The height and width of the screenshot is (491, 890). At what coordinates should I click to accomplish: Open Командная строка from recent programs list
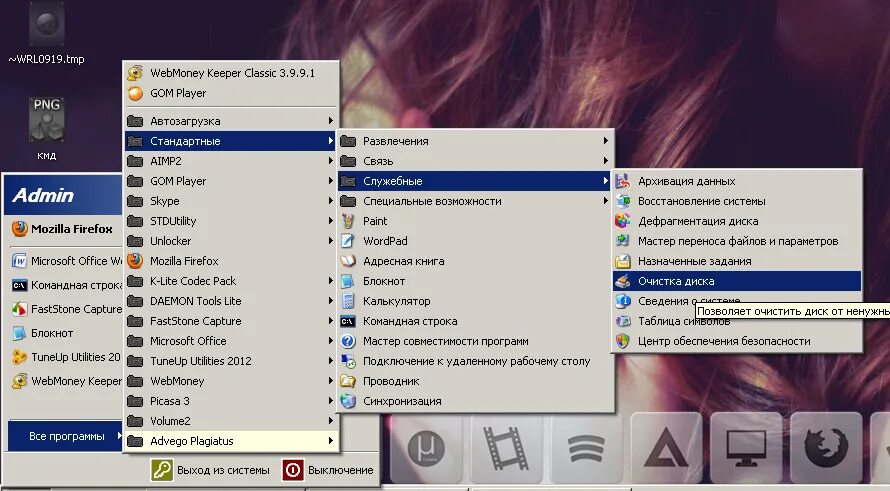(67, 285)
